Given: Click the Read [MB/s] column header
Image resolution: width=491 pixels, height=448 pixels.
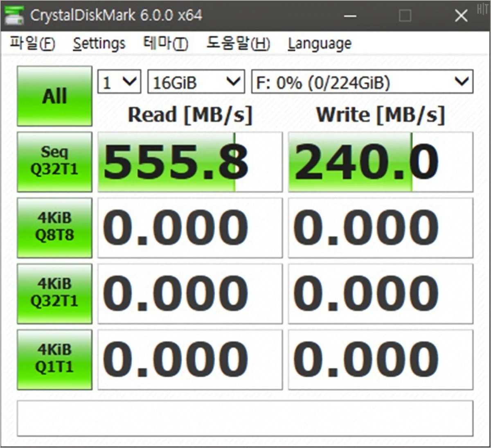Looking at the screenshot, I should tap(190, 115).
